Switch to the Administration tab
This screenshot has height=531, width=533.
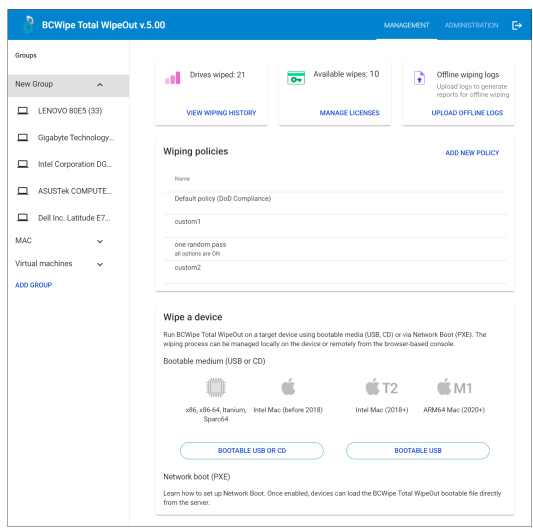471,25
